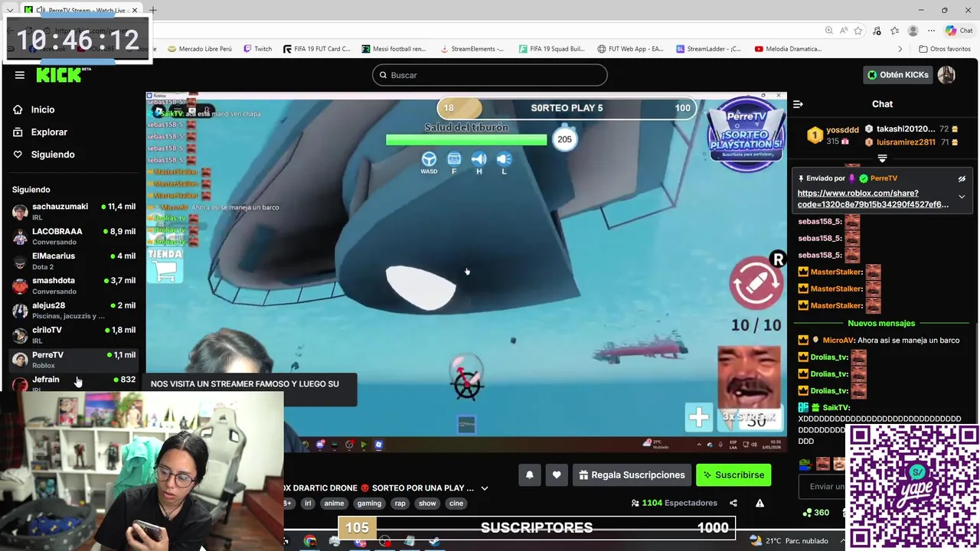This screenshot has height=551, width=980.
Task: Open the Copilot Chat button
Action: [959, 31]
